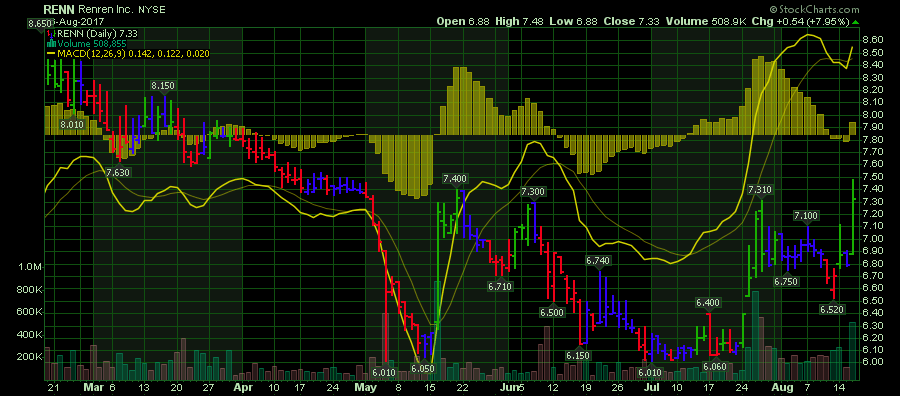Click the 1.0M volume axis label
Image resolution: width=900 pixels, height=396 pixels.
[29, 267]
